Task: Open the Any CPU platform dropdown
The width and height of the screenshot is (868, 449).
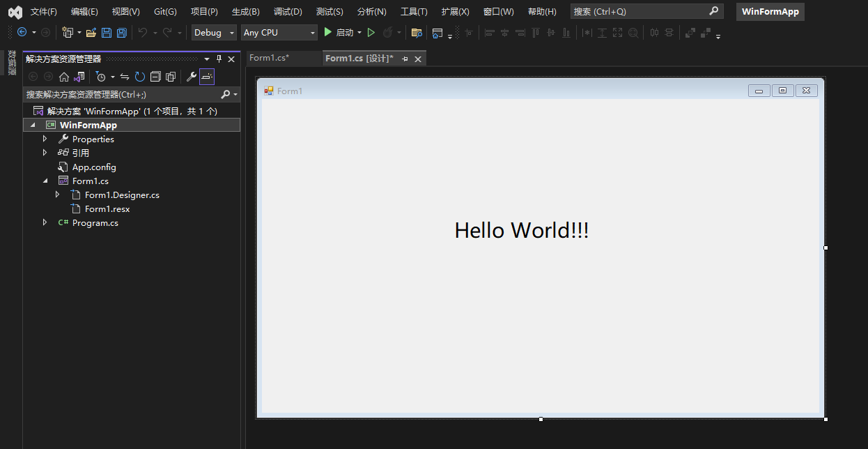Action: click(279, 32)
